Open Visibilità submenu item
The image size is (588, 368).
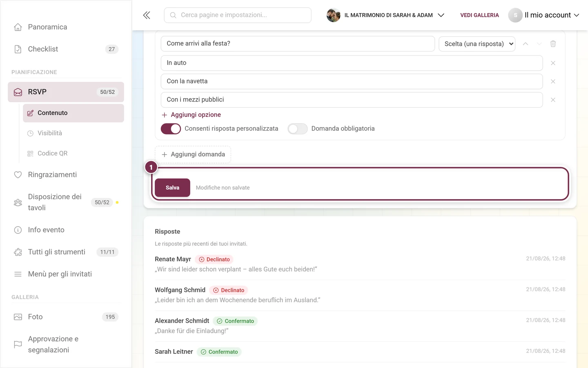coord(73,133)
